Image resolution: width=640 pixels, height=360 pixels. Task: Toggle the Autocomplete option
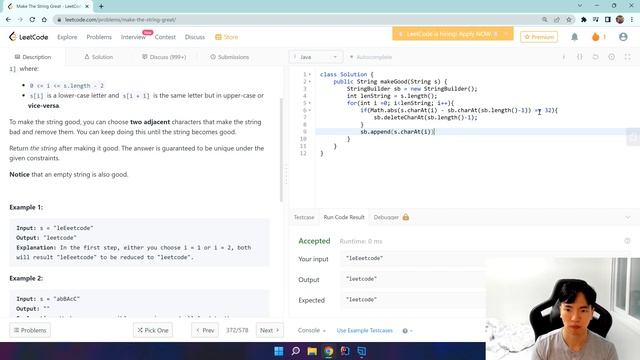[371, 57]
